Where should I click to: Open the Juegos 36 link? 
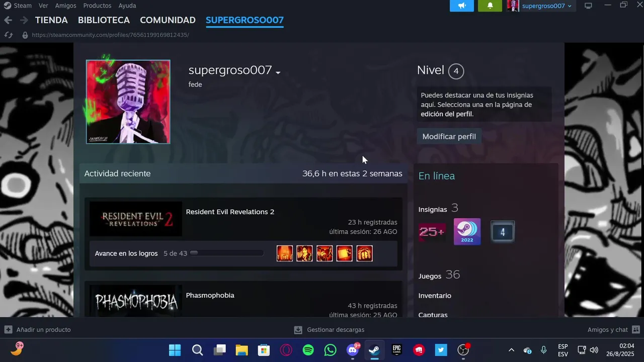pos(439,275)
